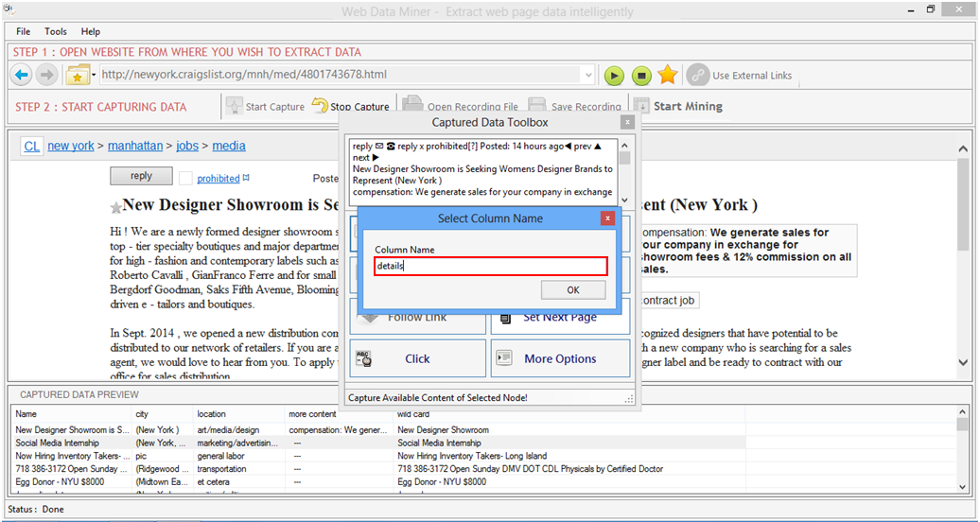Expand the favorites folder dropdown arrow
The height and width of the screenshot is (522, 980).
pos(94,76)
